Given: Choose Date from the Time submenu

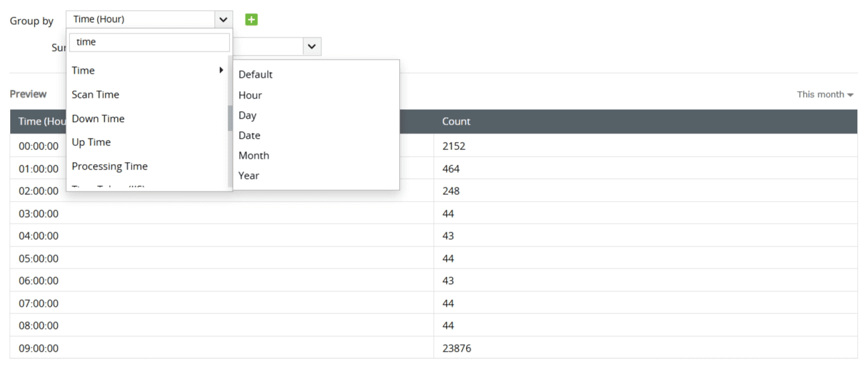Looking at the screenshot, I should [x=249, y=135].
